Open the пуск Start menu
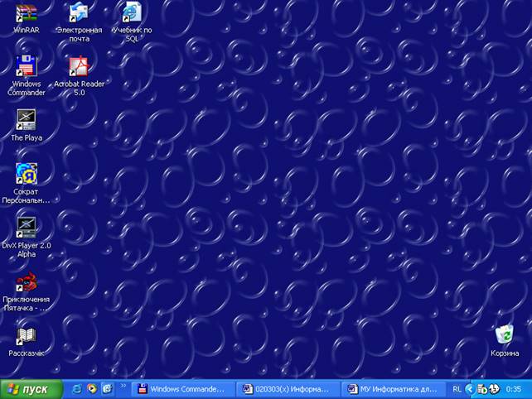 coord(31,389)
